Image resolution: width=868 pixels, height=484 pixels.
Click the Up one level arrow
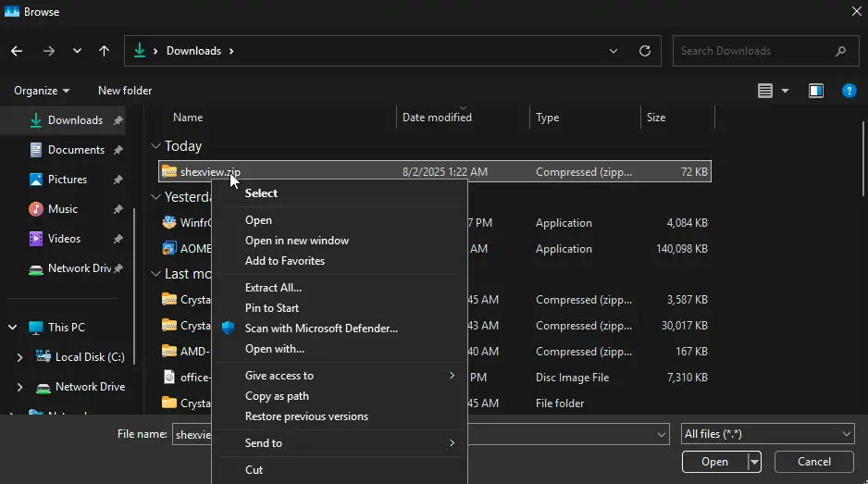click(x=104, y=52)
